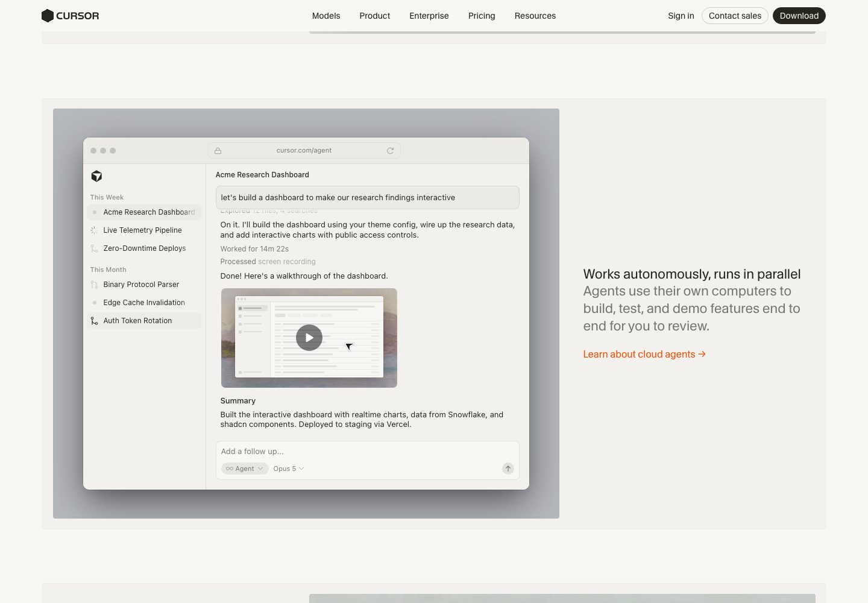
Task: Open the Models menu
Action: 326,16
